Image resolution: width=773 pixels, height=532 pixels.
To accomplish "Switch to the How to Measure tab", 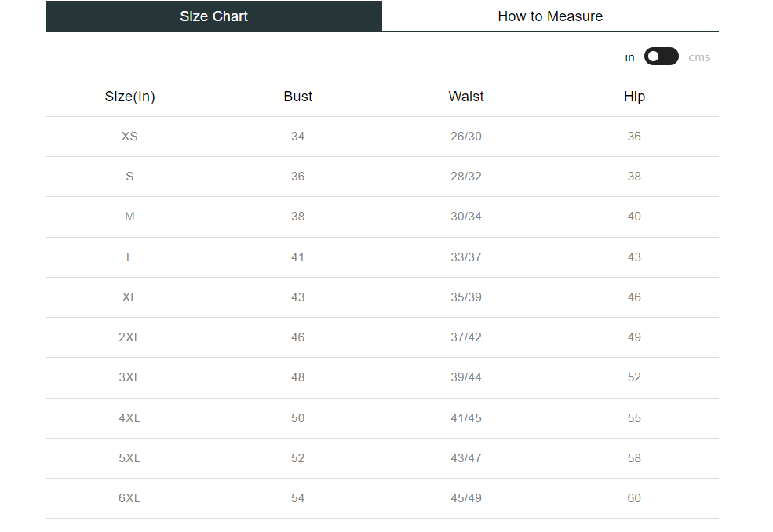I will (x=550, y=16).
